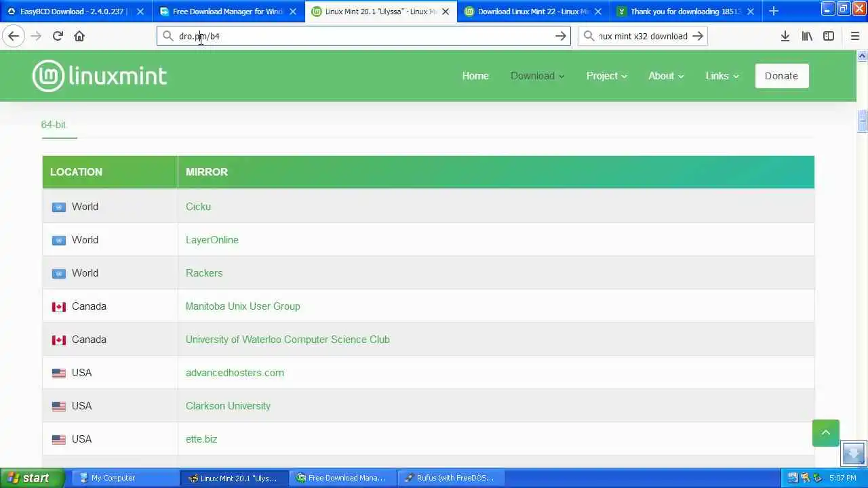Click the download overlay icon at bottom right
This screenshot has height=488, width=868.
coord(854,453)
